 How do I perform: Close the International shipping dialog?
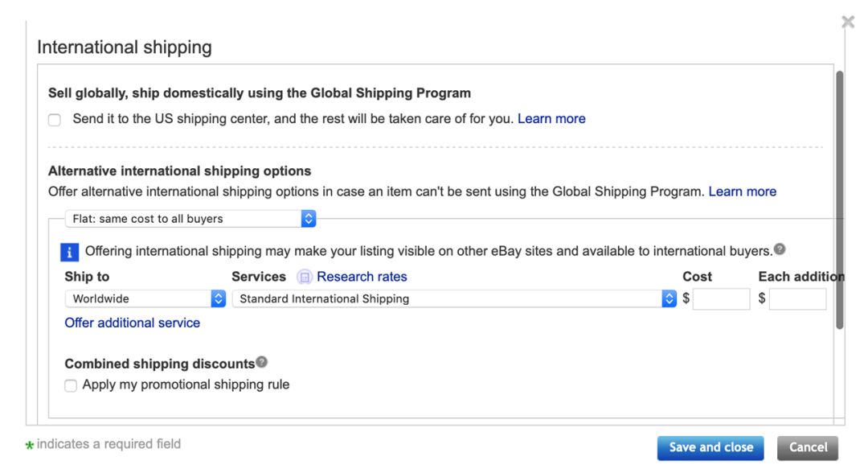coord(849,22)
